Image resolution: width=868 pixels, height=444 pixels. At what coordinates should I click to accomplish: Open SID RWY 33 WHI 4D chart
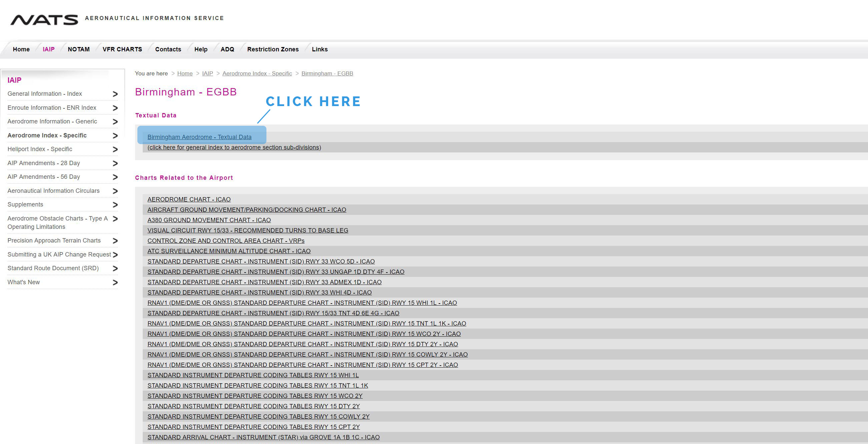tap(259, 293)
